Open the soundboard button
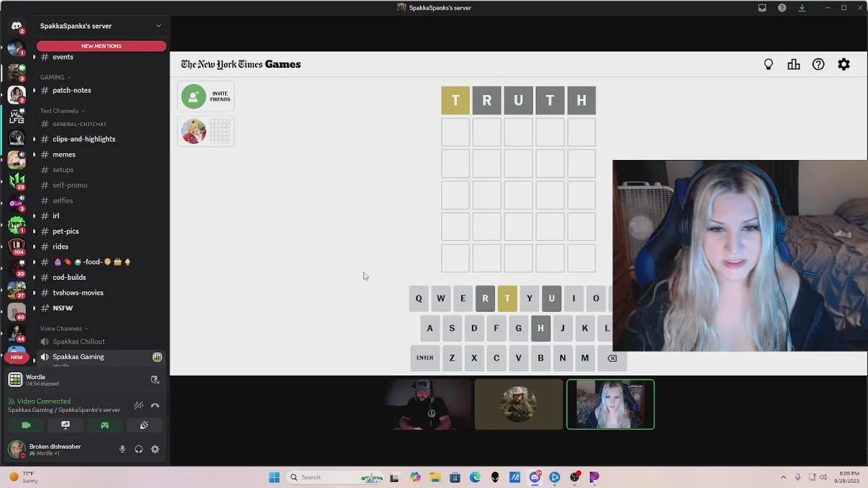The height and width of the screenshot is (488, 868). [144, 425]
